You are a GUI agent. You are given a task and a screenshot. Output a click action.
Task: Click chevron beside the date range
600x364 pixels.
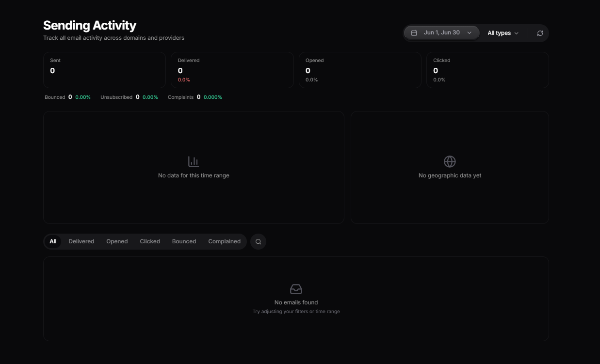[469, 33]
